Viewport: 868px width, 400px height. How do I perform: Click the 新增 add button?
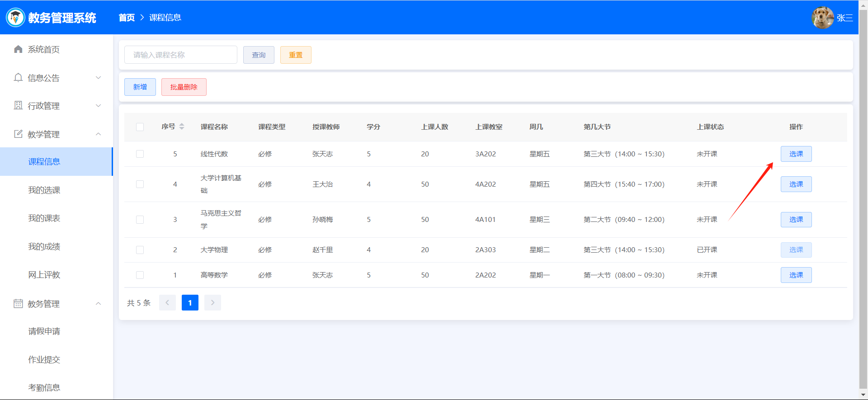click(140, 87)
